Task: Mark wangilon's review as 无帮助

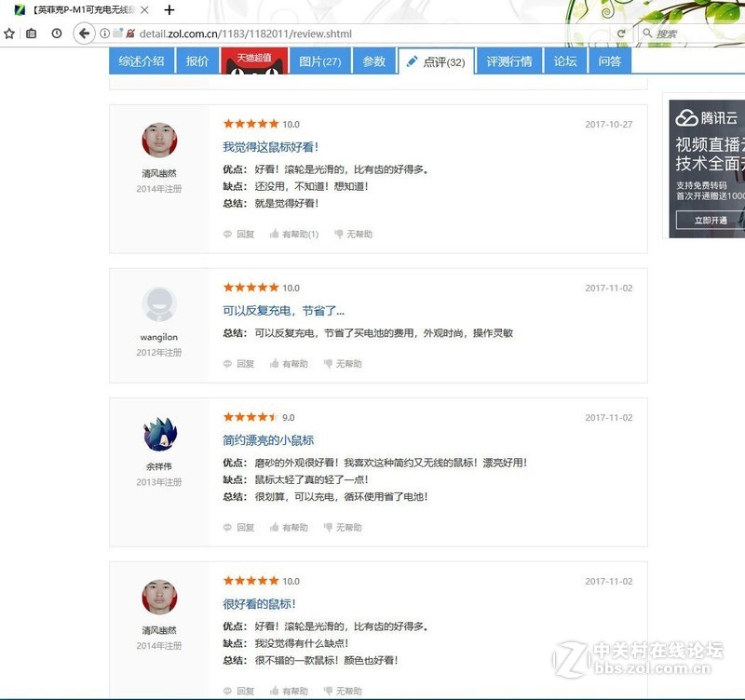Action: click(x=343, y=364)
